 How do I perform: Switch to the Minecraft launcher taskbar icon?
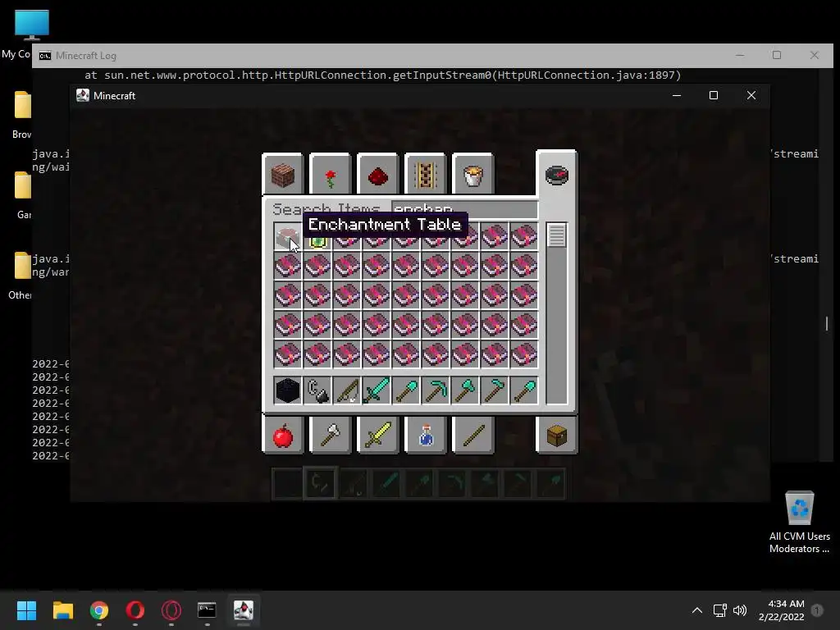click(243, 610)
